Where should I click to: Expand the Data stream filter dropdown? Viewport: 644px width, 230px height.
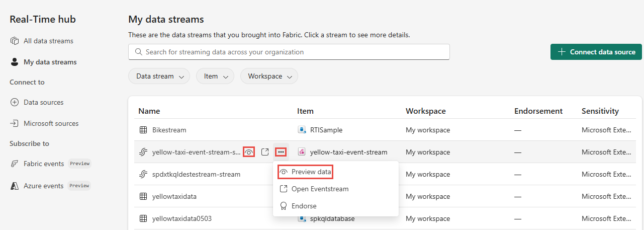159,76
